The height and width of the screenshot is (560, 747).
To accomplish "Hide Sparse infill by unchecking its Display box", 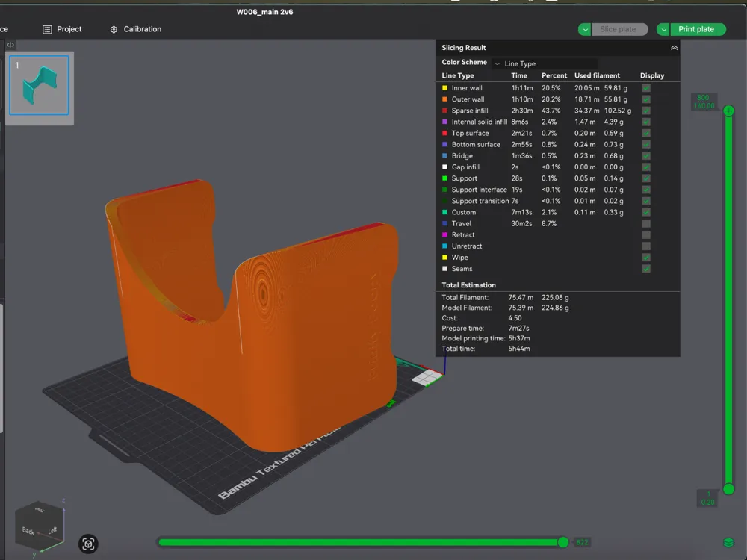I will click(x=645, y=111).
